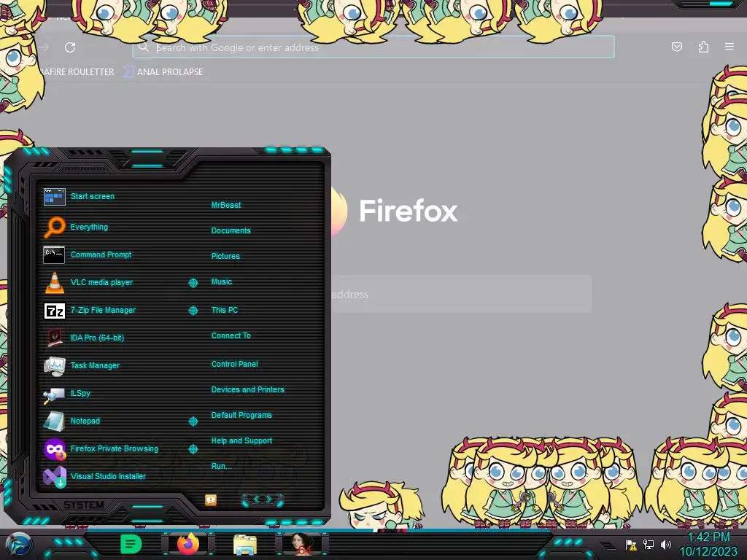This screenshot has height=560, width=747.
Task: Launch ILSpy
Action: pos(80,393)
